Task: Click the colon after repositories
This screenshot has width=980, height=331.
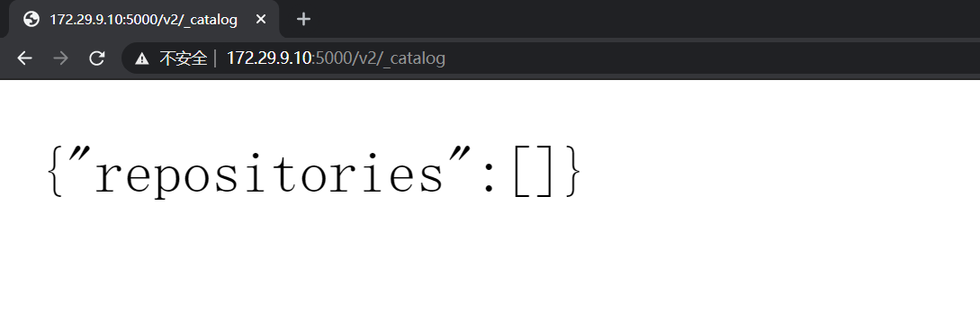Action: tap(490, 176)
